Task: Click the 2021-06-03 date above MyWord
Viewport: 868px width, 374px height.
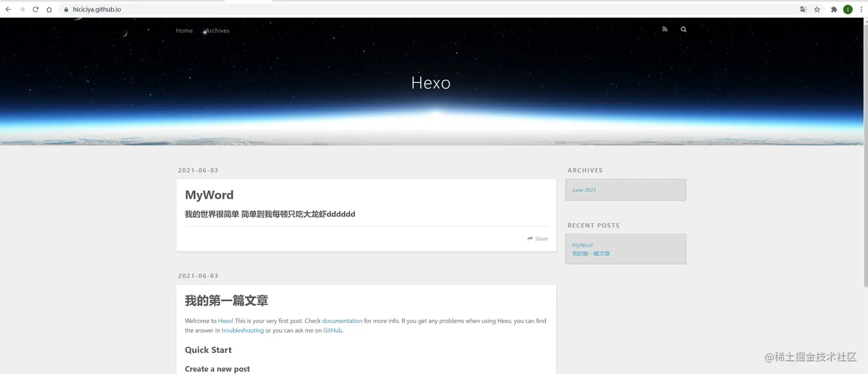Action: click(198, 170)
